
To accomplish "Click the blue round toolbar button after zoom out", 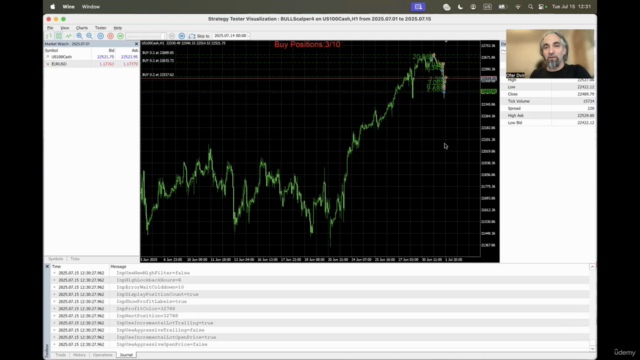I will pos(100,36).
